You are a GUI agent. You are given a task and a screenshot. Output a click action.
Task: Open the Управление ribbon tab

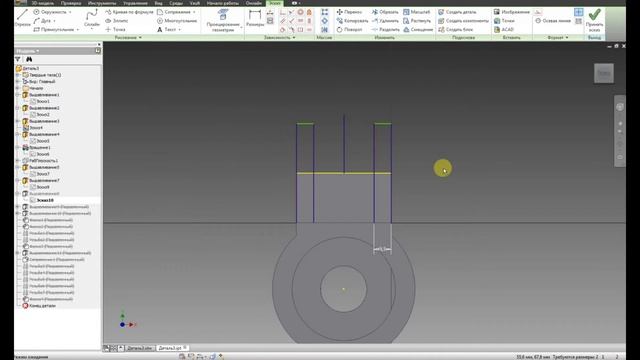click(136, 3)
